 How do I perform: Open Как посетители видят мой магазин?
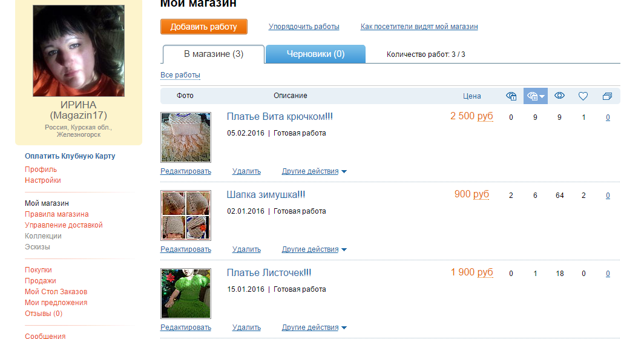click(x=419, y=26)
